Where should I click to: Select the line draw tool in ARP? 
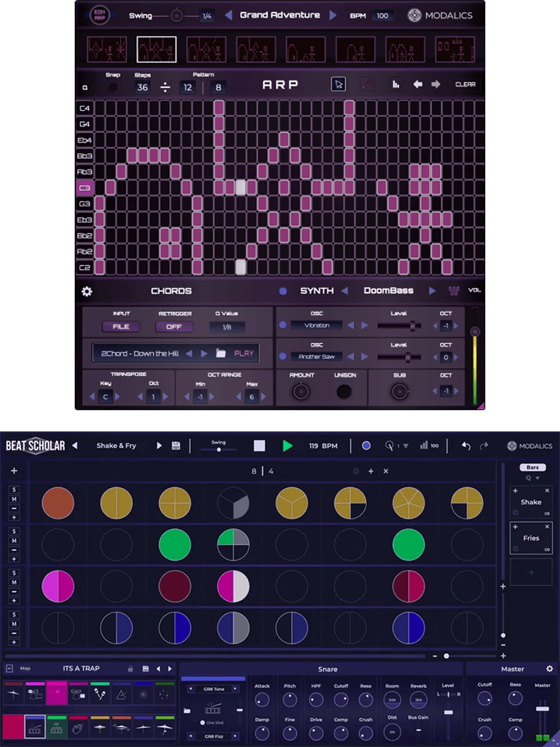(368, 85)
